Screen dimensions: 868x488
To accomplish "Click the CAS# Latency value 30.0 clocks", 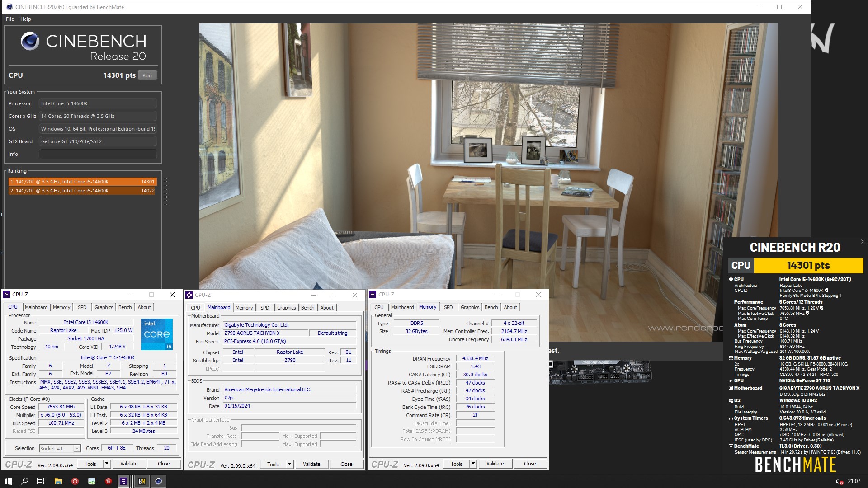I will [475, 375].
